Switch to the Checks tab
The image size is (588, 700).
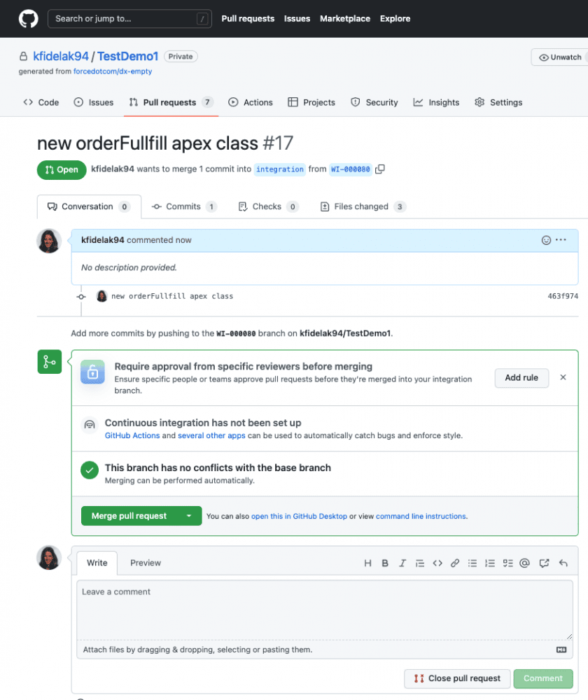coord(268,206)
